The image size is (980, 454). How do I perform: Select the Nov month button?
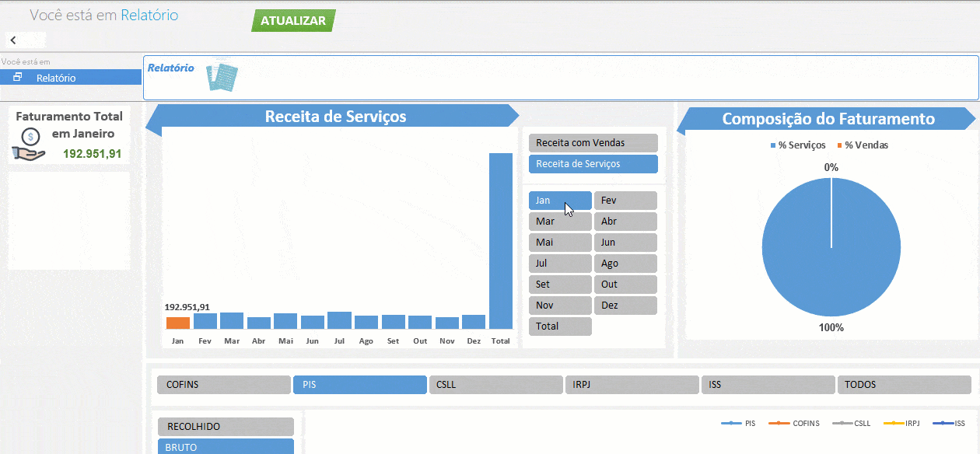[x=560, y=306]
